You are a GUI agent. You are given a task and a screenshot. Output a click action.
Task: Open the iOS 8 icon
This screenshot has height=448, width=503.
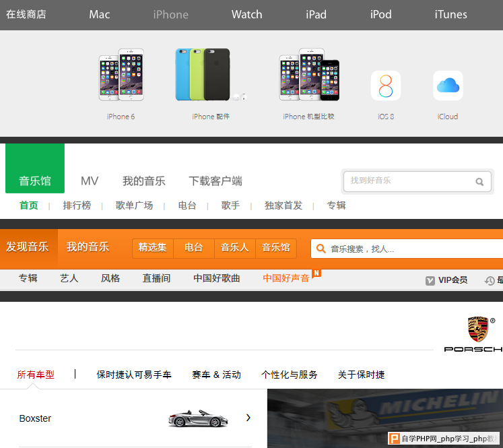click(386, 86)
